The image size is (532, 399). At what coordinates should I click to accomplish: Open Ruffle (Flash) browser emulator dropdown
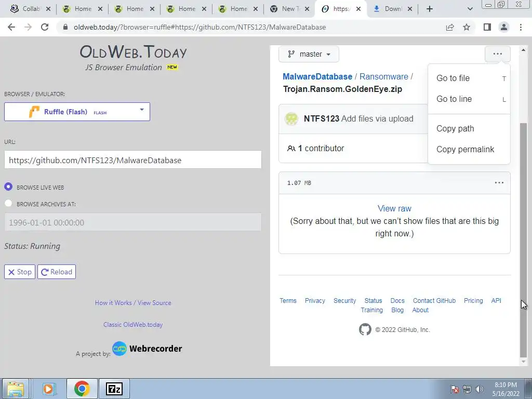[x=77, y=112]
